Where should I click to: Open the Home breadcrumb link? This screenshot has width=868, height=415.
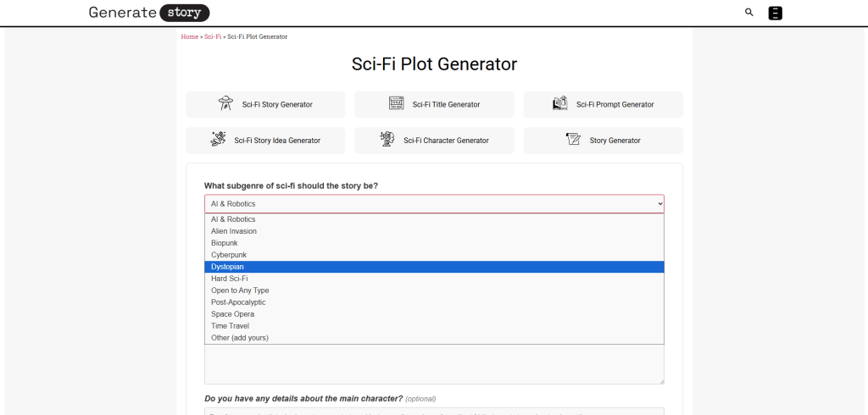tap(189, 37)
